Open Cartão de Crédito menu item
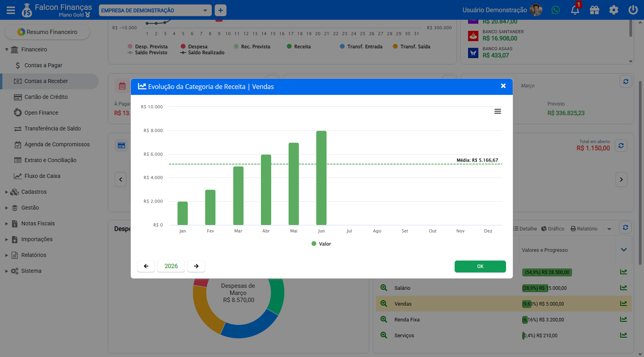 (46, 97)
